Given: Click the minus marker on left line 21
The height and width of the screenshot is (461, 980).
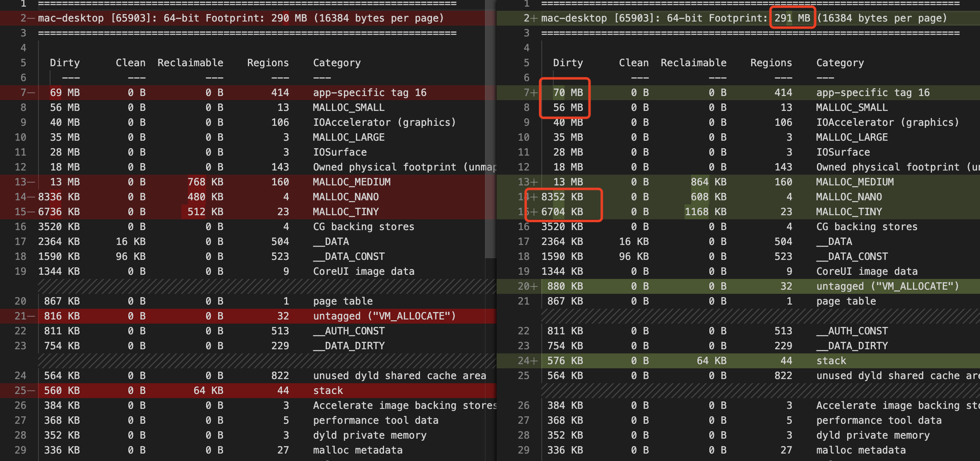Looking at the screenshot, I should point(31,316).
